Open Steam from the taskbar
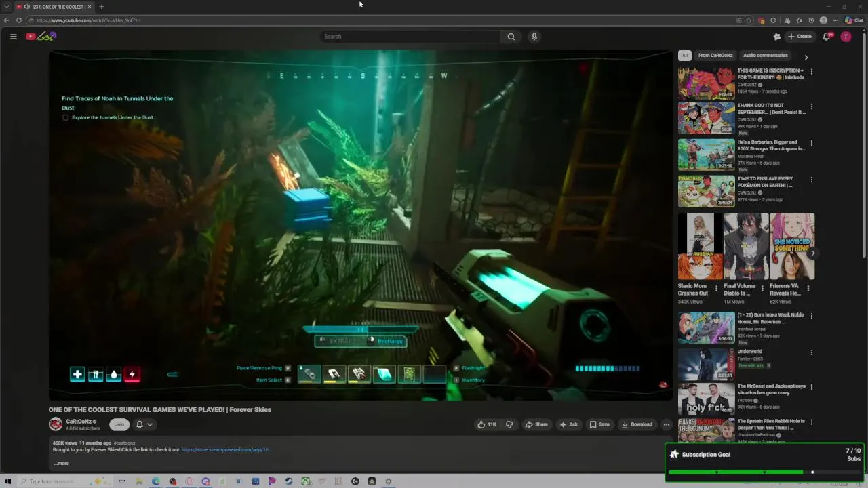 (x=289, y=481)
